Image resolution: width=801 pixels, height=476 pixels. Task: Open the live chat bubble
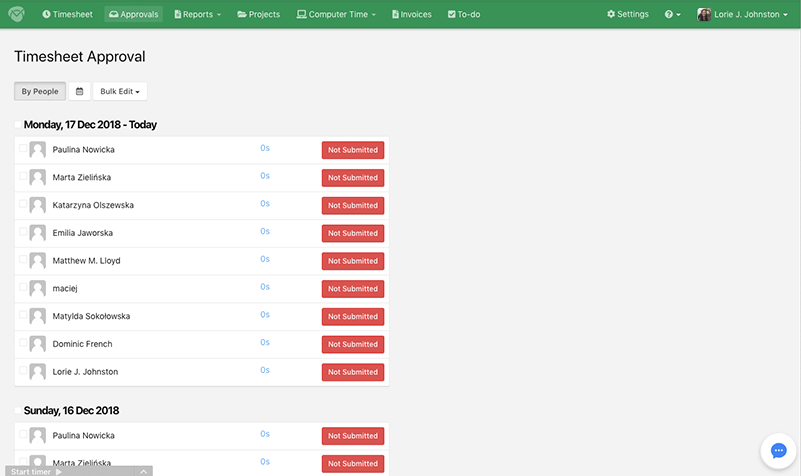coord(779,451)
